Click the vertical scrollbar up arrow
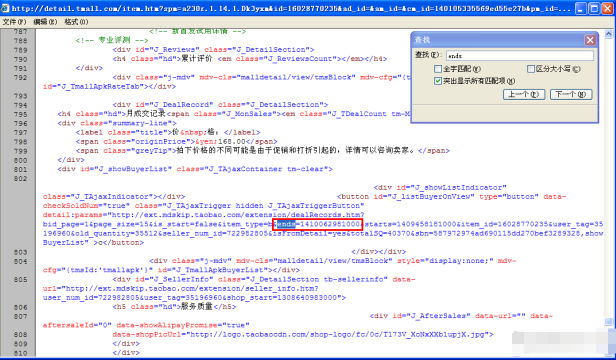Screen dimensions: 616x360 (609, 34)
